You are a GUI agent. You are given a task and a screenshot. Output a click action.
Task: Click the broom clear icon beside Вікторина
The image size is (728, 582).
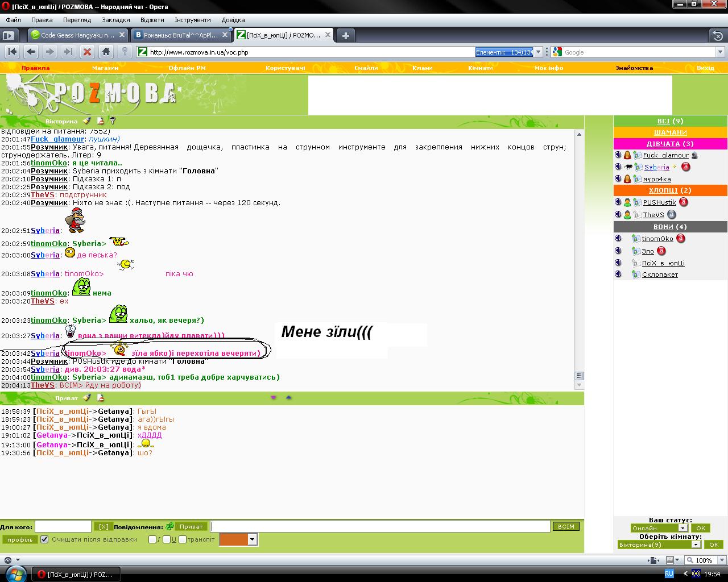(86, 121)
